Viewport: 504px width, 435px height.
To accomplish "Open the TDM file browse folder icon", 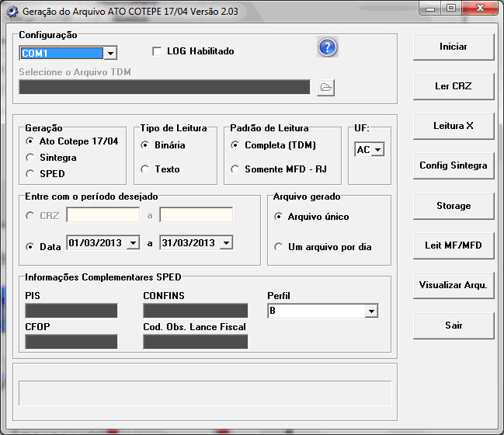I will [x=325, y=87].
